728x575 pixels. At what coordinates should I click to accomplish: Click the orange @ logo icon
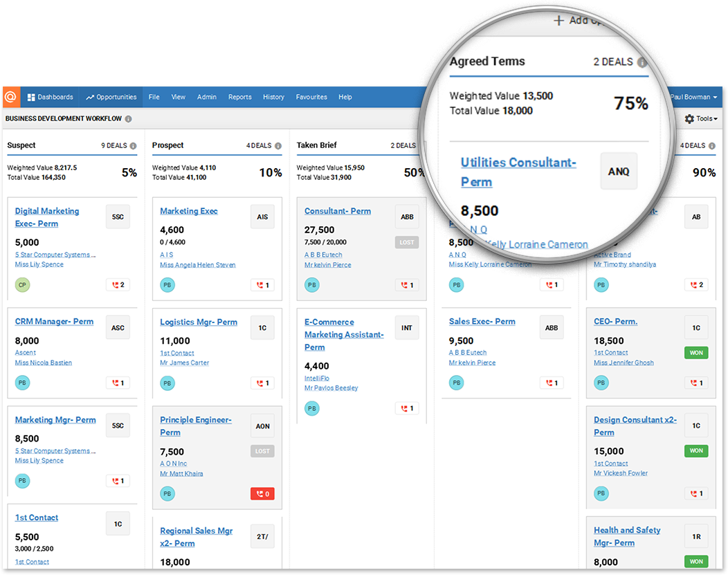(11, 97)
